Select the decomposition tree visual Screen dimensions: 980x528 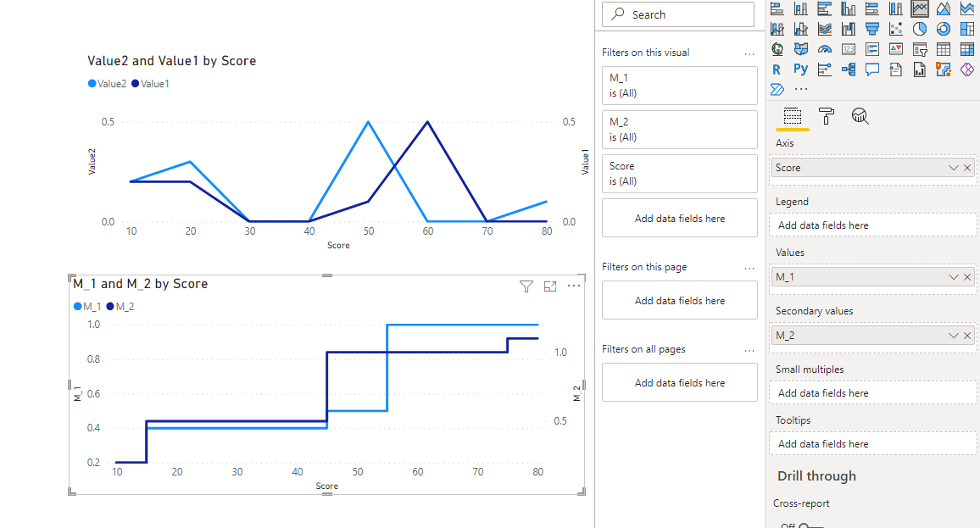pyautogui.click(x=848, y=69)
